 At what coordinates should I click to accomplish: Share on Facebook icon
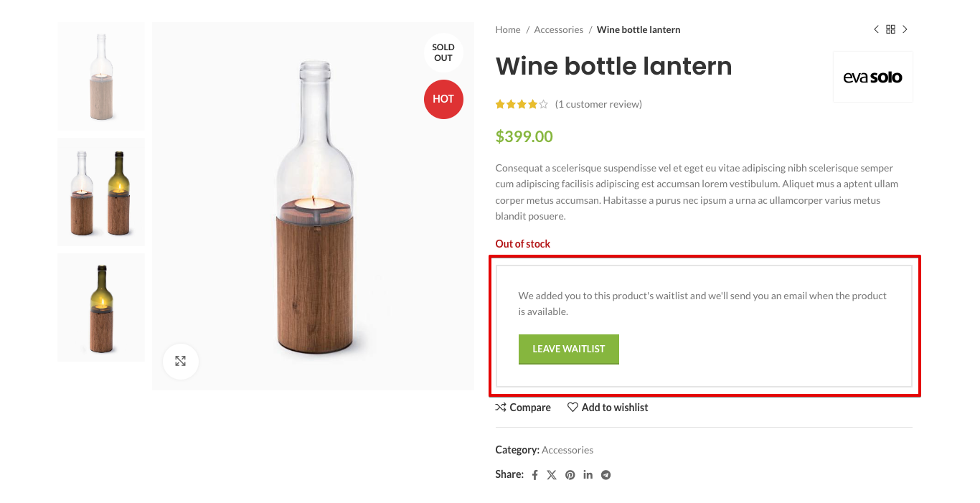click(534, 475)
